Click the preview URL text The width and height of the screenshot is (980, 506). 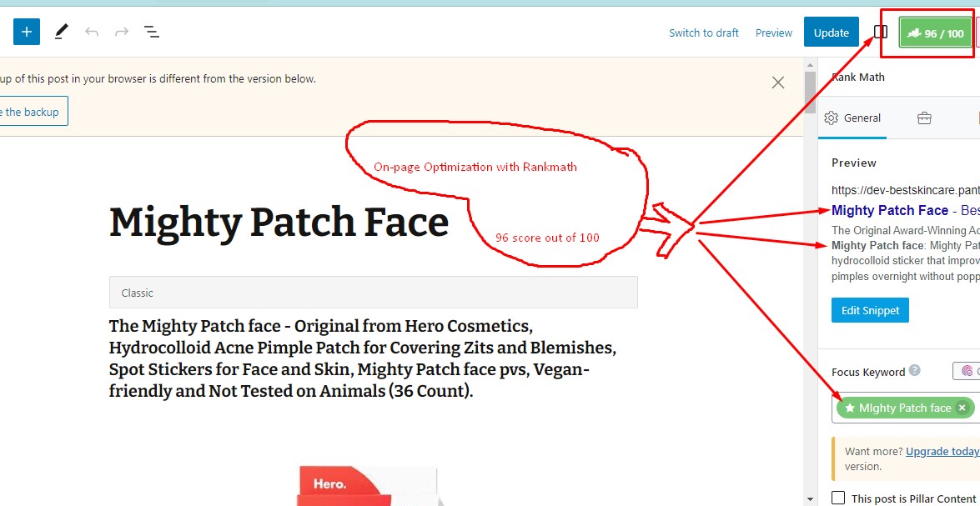click(x=905, y=190)
